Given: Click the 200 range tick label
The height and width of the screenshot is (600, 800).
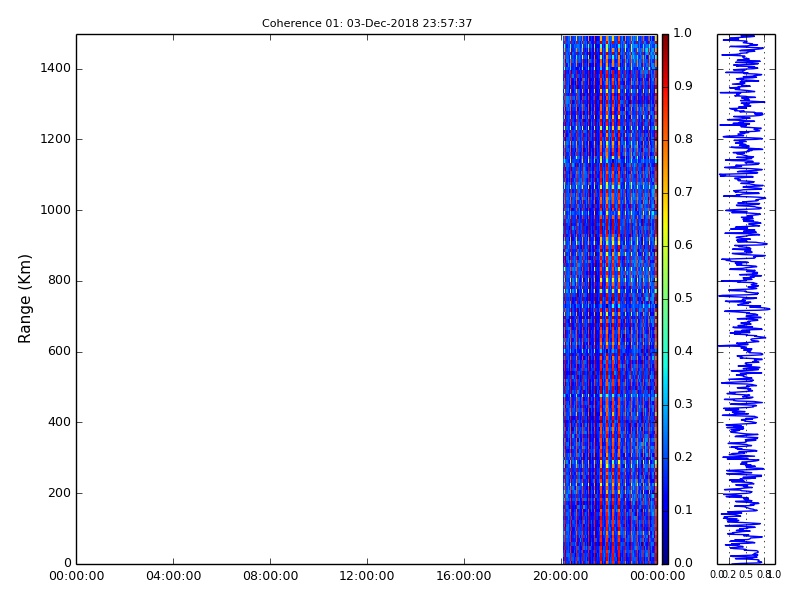Looking at the screenshot, I should click(x=59, y=493).
